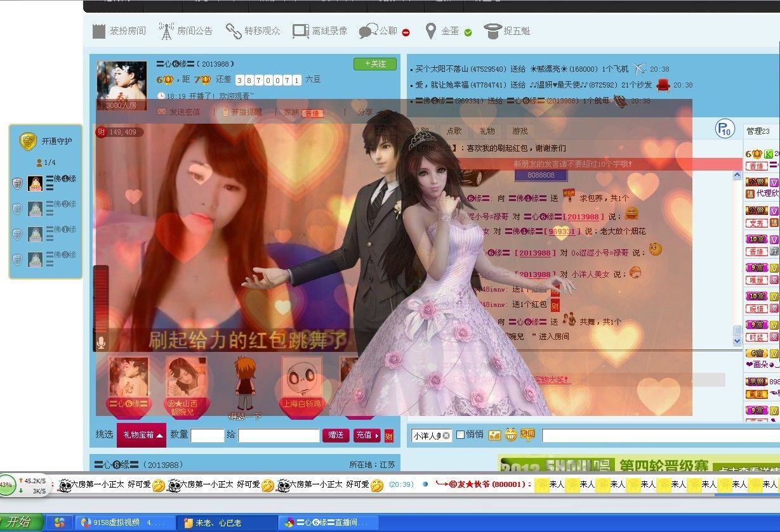Click the 赠送 send gift button
This screenshot has height=532, width=780.
coord(336,436)
